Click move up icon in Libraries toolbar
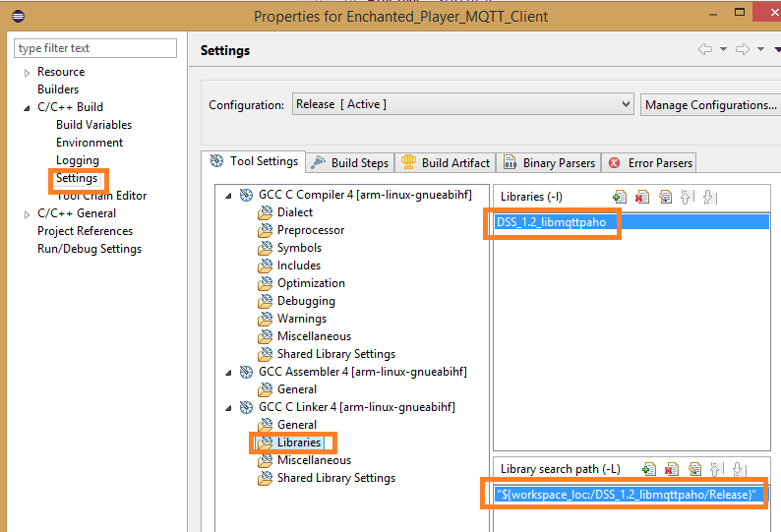Screen dimensions: 781x532 tap(688, 197)
